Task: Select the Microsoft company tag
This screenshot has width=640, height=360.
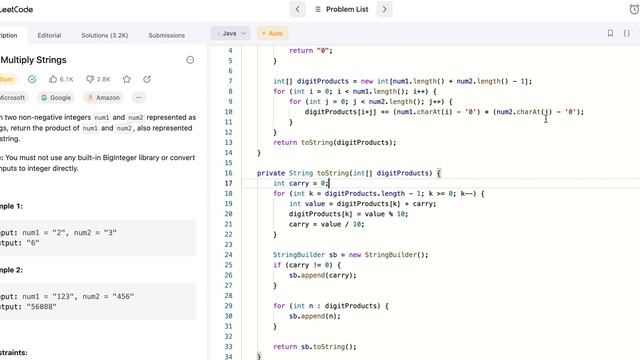Action: (x=13, y=98)
